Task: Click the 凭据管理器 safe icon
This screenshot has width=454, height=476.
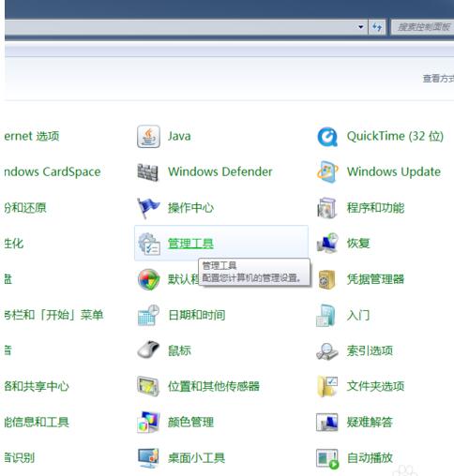Action: (327, 279)
